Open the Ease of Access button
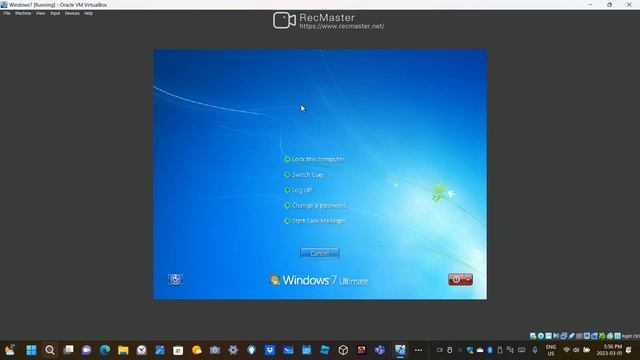 coord(175,279)
